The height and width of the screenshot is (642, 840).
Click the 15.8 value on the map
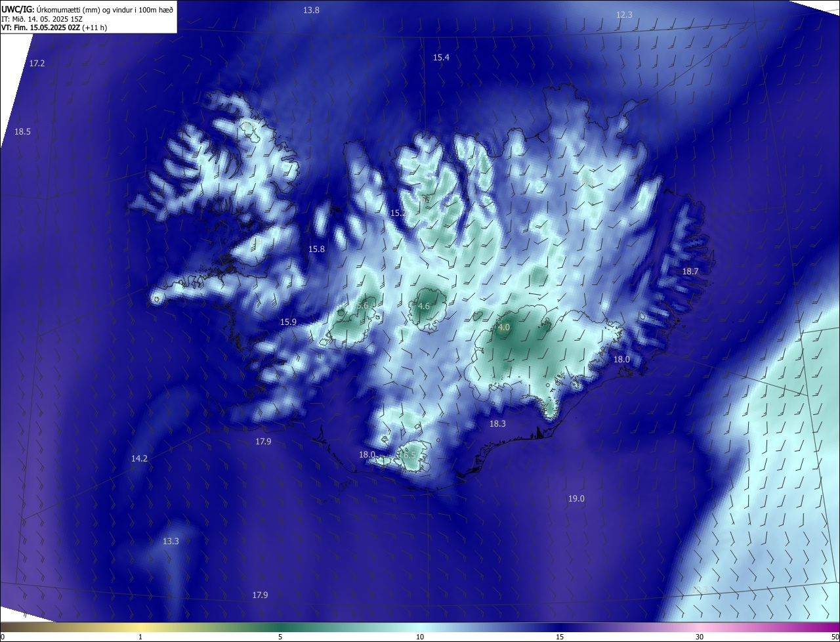tap(316, 249)
